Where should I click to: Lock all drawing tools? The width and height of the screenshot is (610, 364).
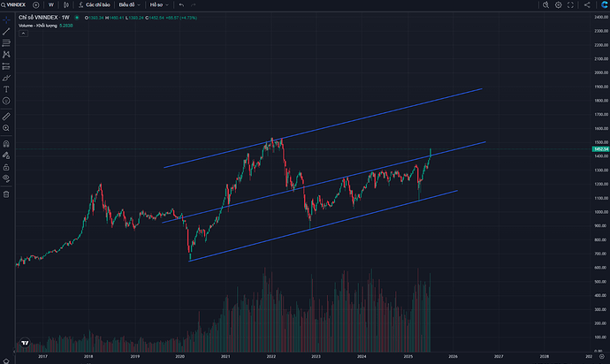pos(6,167)
